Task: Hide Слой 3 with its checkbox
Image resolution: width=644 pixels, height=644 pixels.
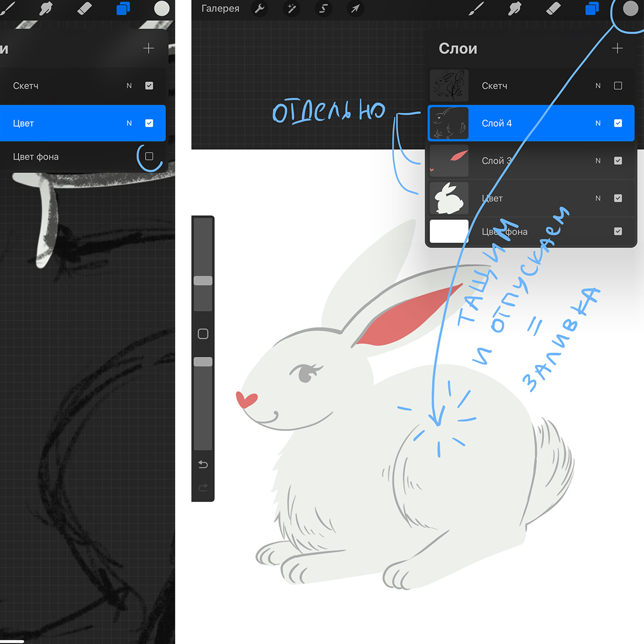Action: tap(618, 161)
